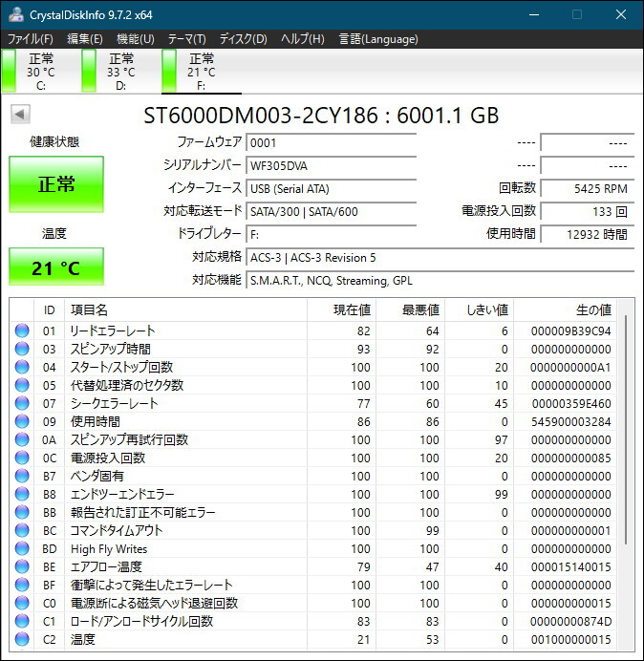Open the ヘルプ(H) menu
This screenshot has height=661, width=644.
tap(303, 39)
